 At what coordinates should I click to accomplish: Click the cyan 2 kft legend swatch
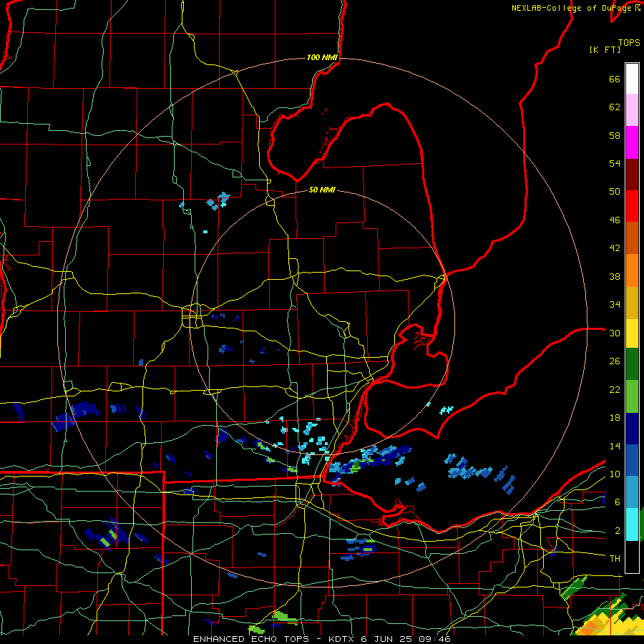point(632,525)
